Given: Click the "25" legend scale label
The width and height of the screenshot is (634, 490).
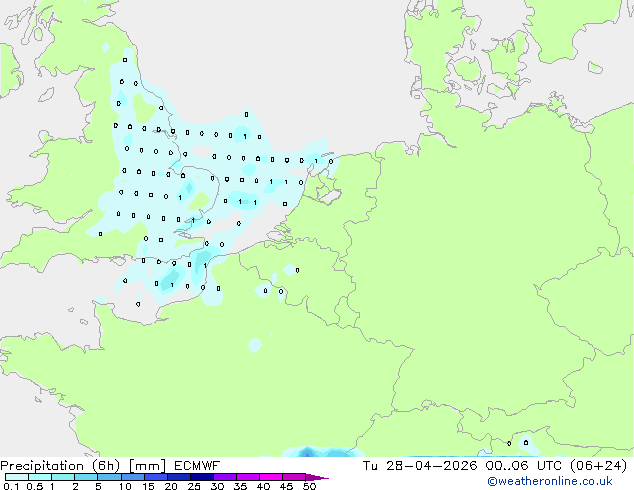Looking at the screenshot, I should [x=194, y=486].
